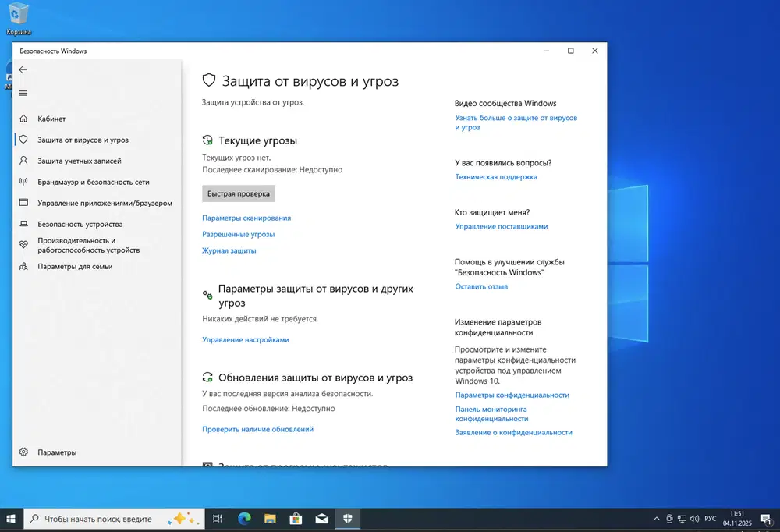Image resolution: width=780 pixels, height=532 pixels.
Task: Click shield icon beside sidebar Защита от вирусов и угроз
Action: [x=23, y=140]
